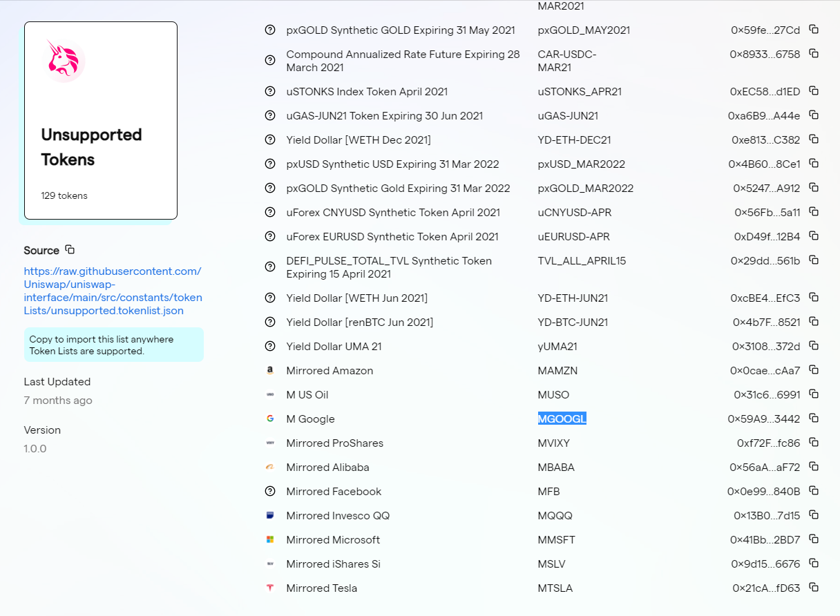Click the 'Mirrored Tesla' token name
Screen dimensions: 840x616
pos(322,588)
